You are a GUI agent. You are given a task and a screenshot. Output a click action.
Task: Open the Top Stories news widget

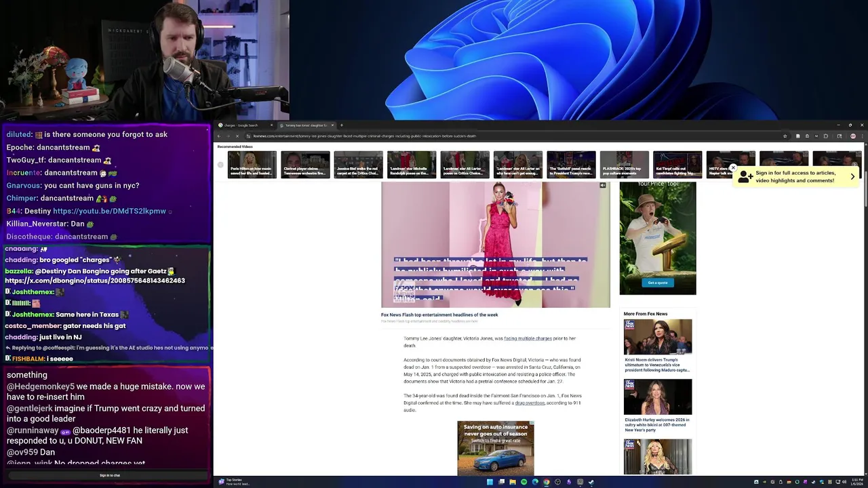233,482
